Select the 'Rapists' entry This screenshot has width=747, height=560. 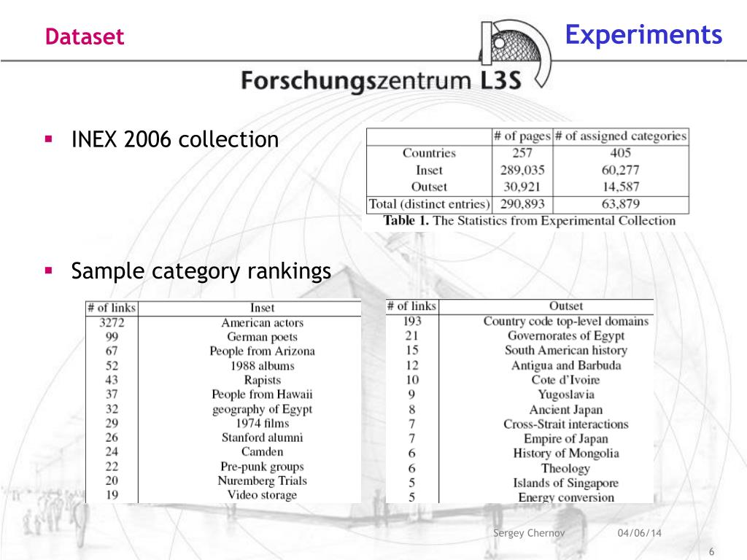pyautogui.click(x=262, y=380)
